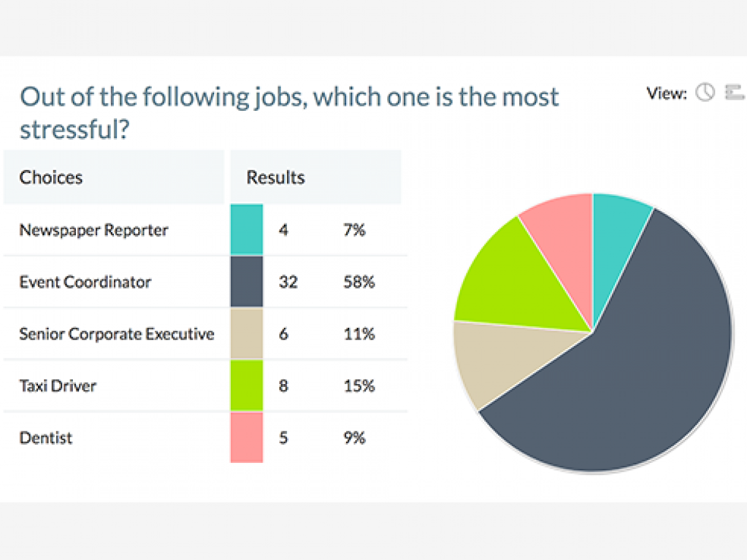Click the dark gray Event Coordinator swatch
This screenshot has width=747, height=560.
point(247,281)
